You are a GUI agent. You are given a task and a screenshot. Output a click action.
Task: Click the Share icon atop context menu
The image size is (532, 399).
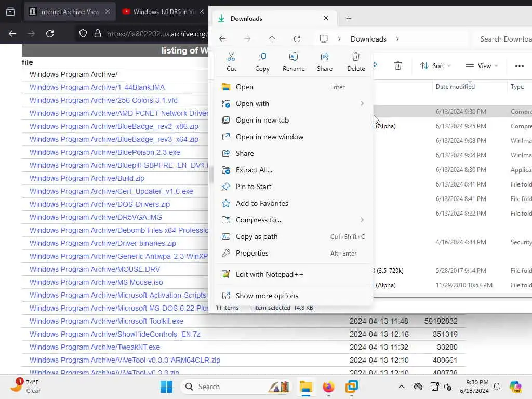click(324, 61)
